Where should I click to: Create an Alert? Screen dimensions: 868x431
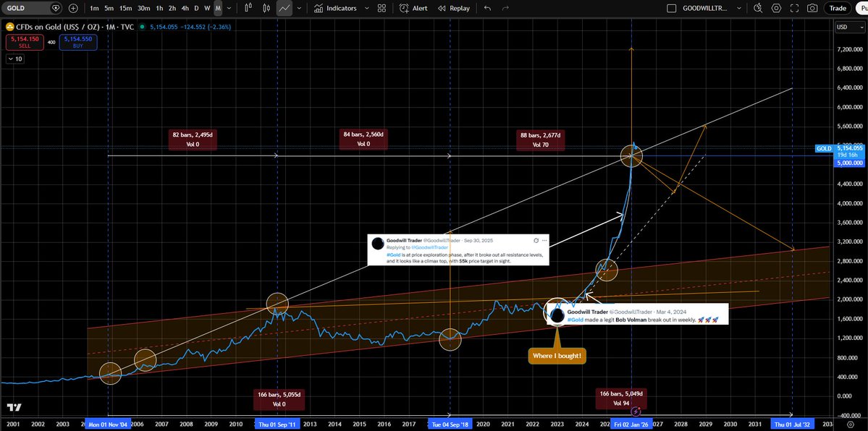tap(413, 8)
